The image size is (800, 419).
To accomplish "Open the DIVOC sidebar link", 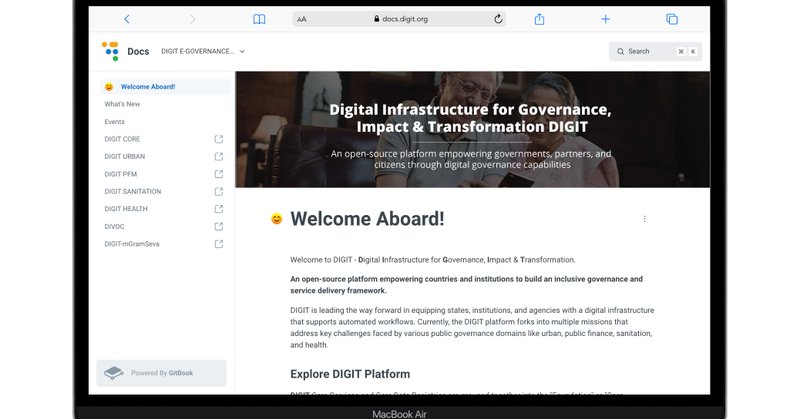I will [114, 227].
